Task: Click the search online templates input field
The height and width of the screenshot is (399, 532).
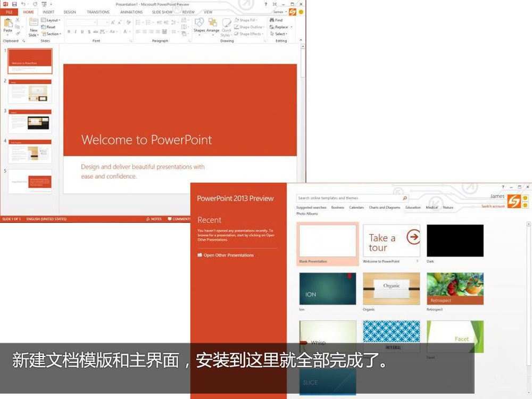Action: 348,198
